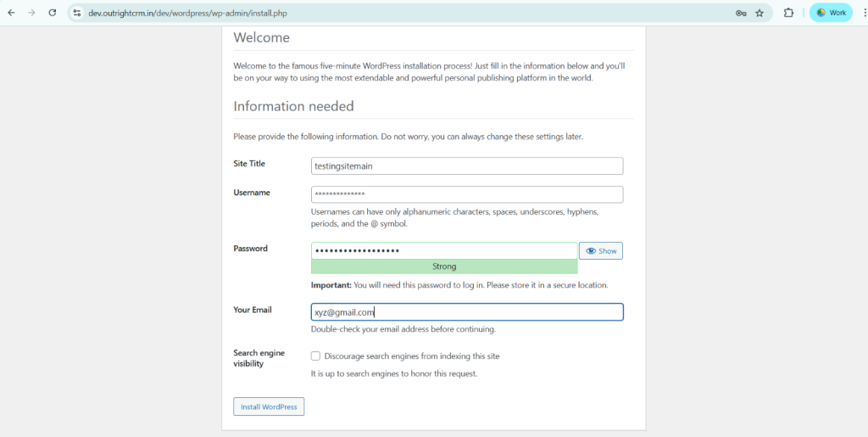This screenshot has height=437, width=868.
Task: Click the Information needed heading
Action: pyautogui.click(x=293, y=106)
